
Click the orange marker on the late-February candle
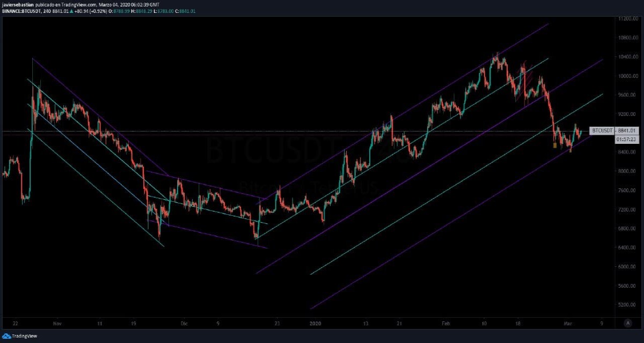point(555,145)
